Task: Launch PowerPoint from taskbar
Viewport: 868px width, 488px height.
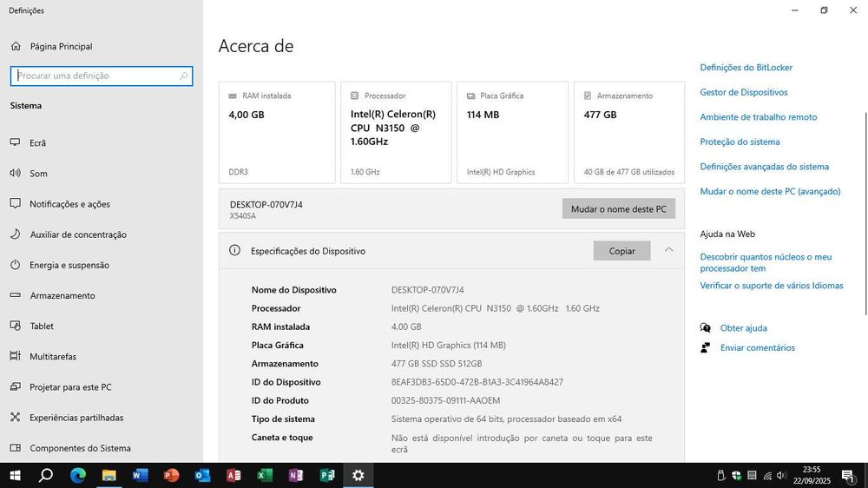Action: pos(172,475)
